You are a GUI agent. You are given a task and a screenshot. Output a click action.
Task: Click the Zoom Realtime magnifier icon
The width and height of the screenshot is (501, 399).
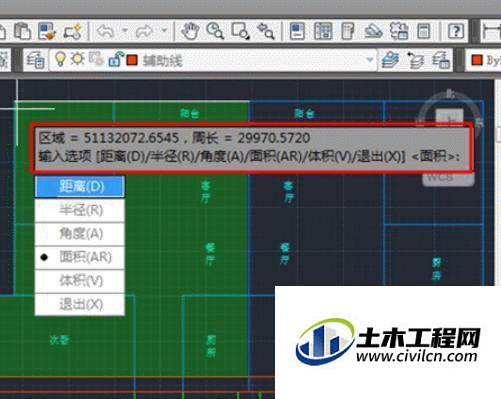(x=215, y=31)
